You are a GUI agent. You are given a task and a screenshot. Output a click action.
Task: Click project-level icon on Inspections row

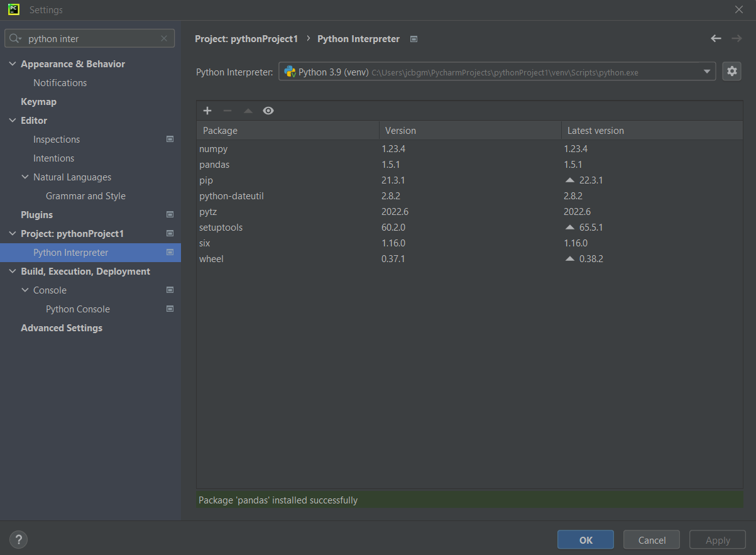coord(170,139)
